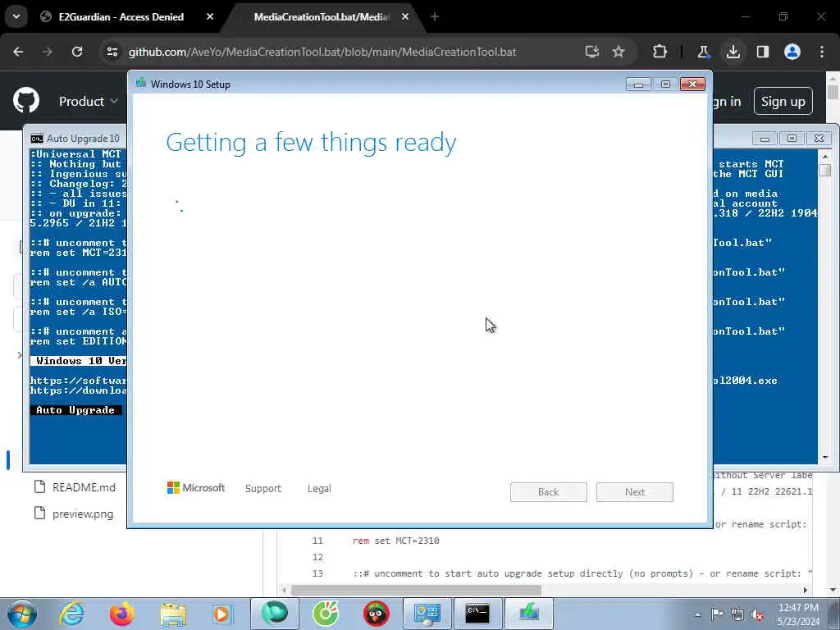Open the network tray icon

coord(737,614)
